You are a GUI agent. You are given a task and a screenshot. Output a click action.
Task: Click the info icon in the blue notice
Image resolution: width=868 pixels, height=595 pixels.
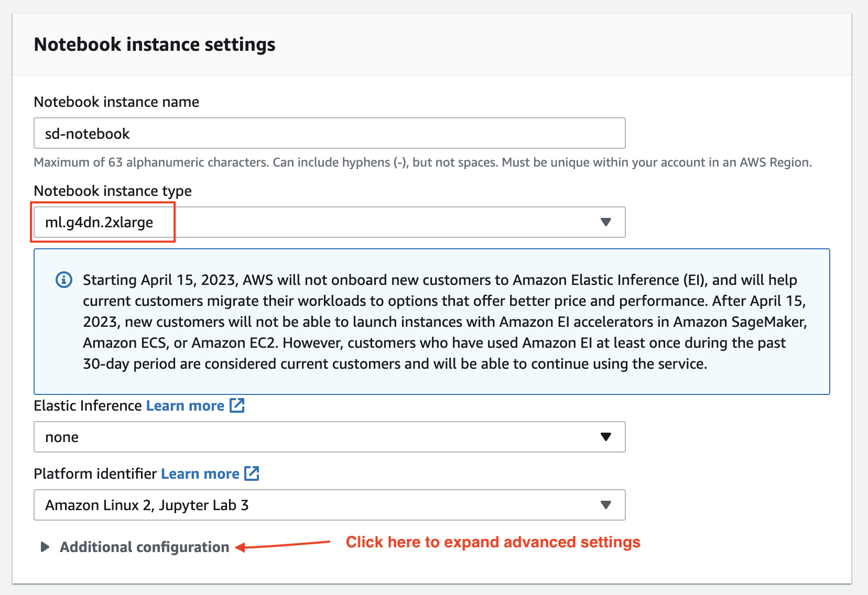click(64, 280)
